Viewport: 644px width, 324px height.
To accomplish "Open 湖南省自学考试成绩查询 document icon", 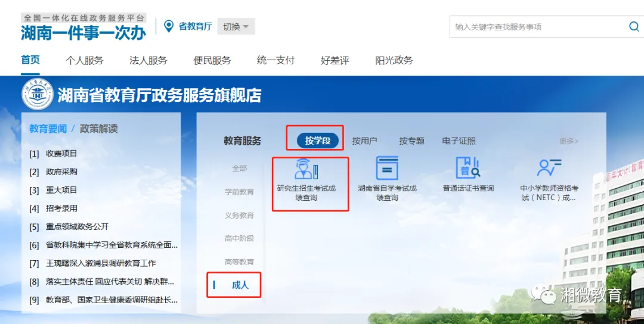I will point(387,168).
